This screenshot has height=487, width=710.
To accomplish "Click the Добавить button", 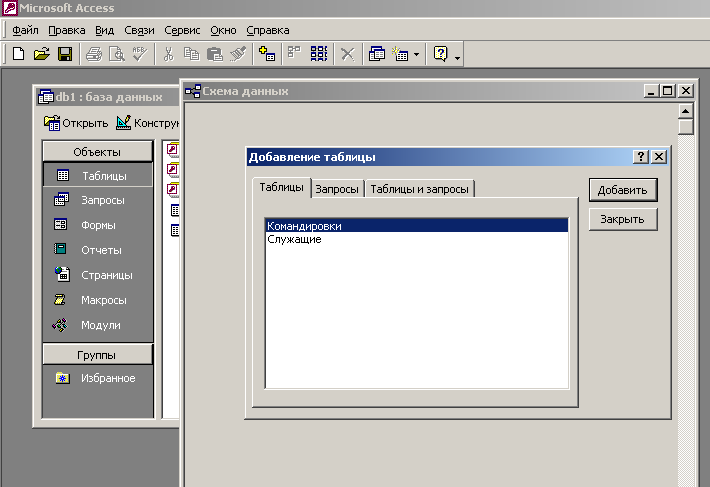I will click(623, 190).
